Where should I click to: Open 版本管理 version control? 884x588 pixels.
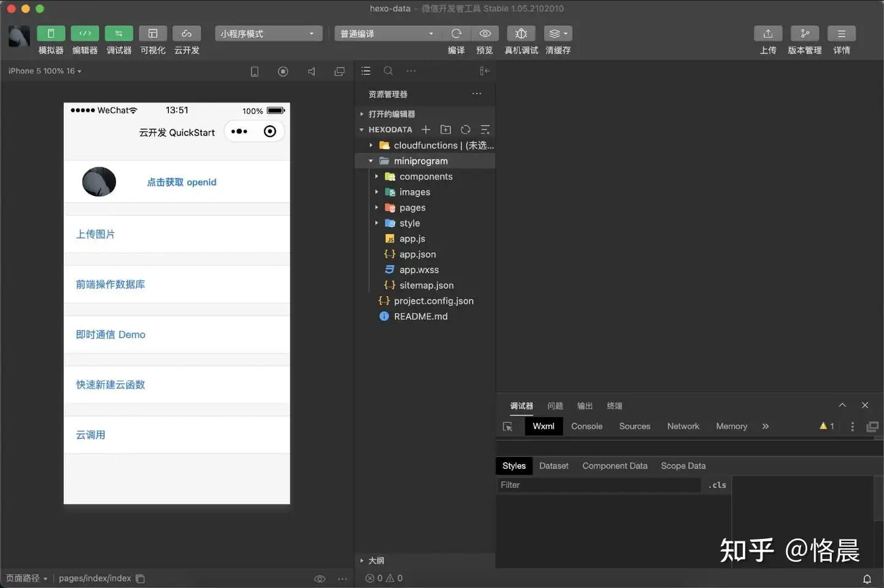(x=805, y=33)
